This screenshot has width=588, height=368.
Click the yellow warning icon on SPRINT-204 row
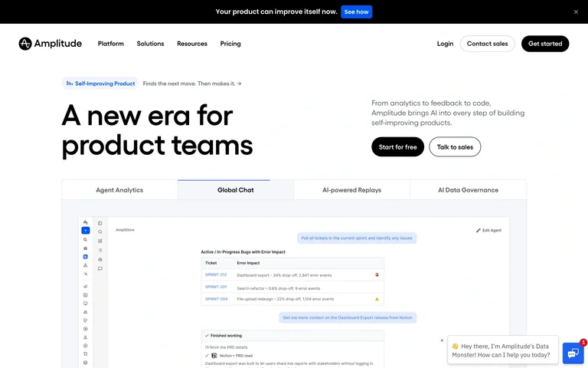[377, 299]
